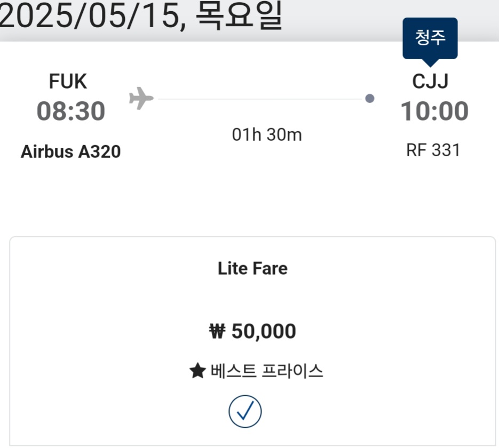The width and height of the screenshot is (499, 448).
Task: Click flight number RF 331
Action: (x=433, y=150)
